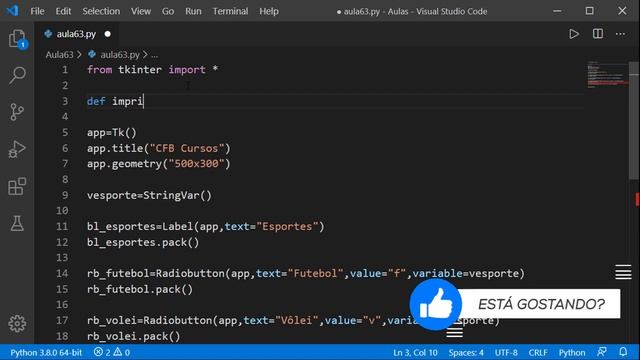Split the editor to the right
Screen dimensions: 640x360
tap(598, 34)
